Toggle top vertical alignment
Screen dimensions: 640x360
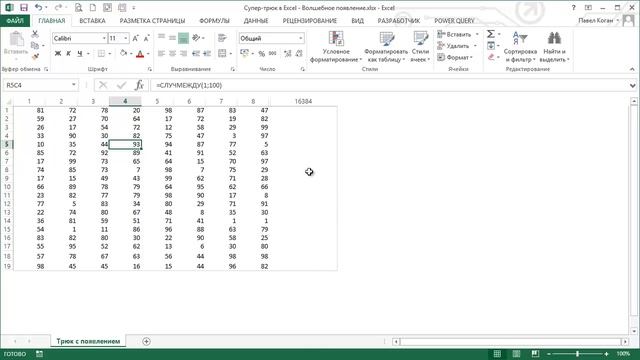pyautogui.click(x=162, y=38)
